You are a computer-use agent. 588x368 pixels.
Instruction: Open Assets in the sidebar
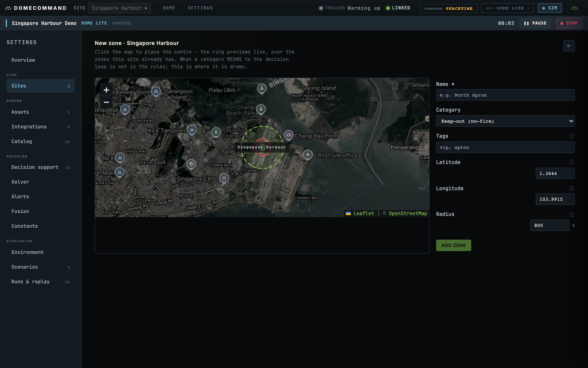click(x=41, y=112)
